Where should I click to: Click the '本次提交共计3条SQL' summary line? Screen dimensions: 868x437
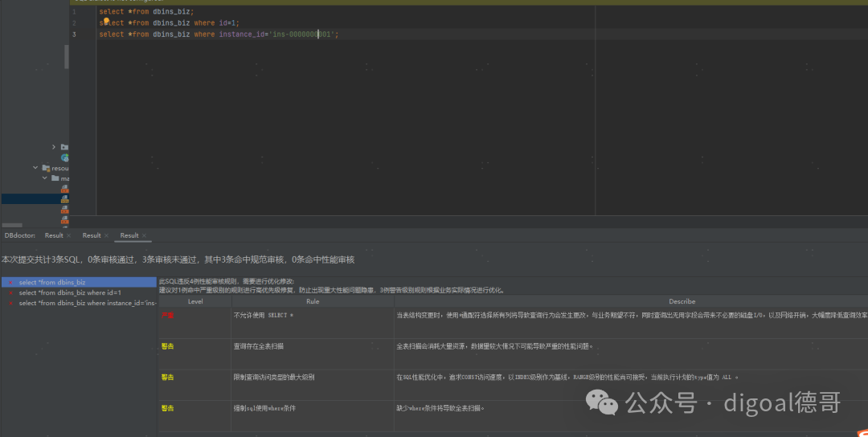pos(178,259)
